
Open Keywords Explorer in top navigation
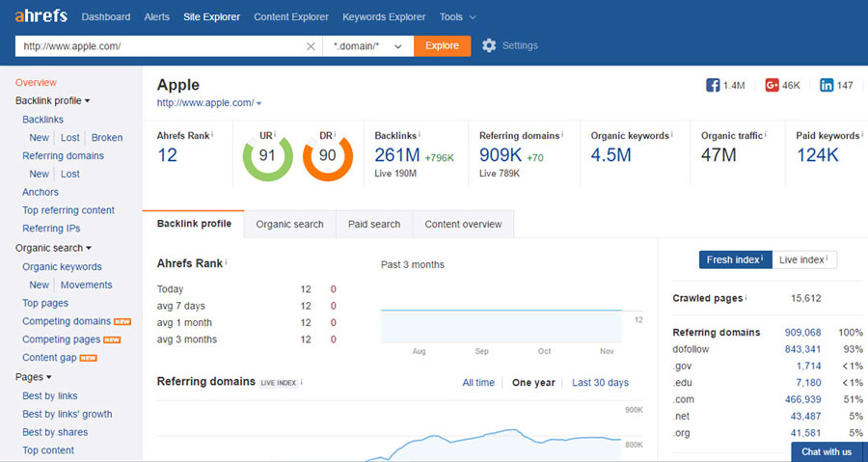[384, 16]
